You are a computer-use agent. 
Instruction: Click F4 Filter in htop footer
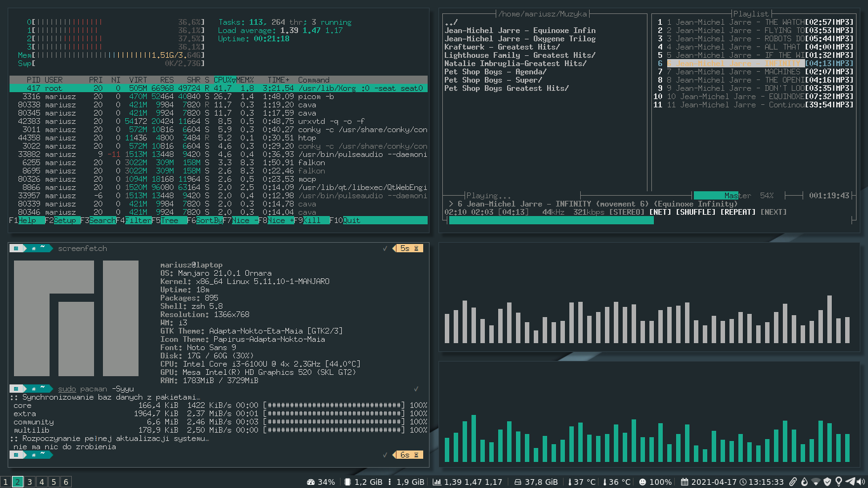click(133, 220)
